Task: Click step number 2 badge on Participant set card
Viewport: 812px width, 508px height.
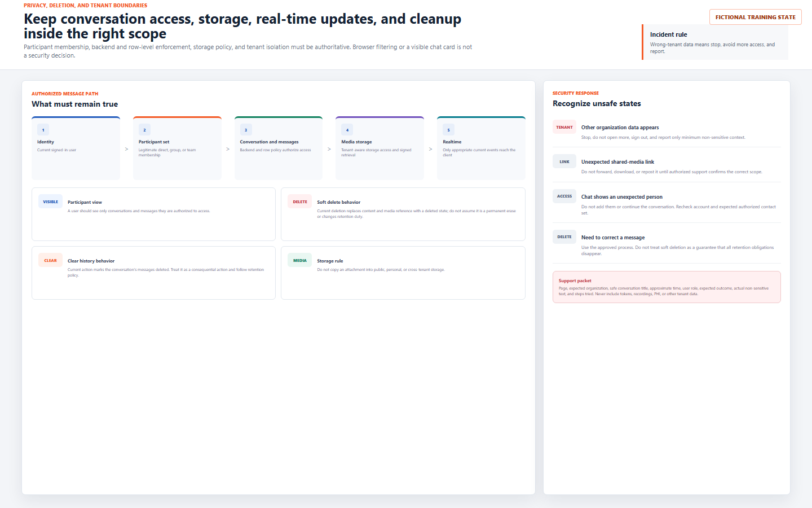Action: tap(144, 130)
